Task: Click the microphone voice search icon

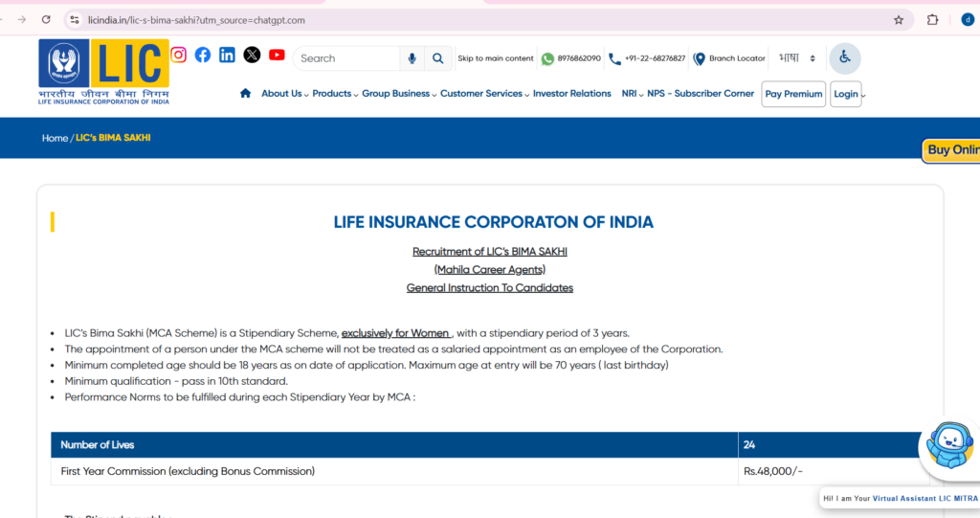Action: tap(412, 58)
